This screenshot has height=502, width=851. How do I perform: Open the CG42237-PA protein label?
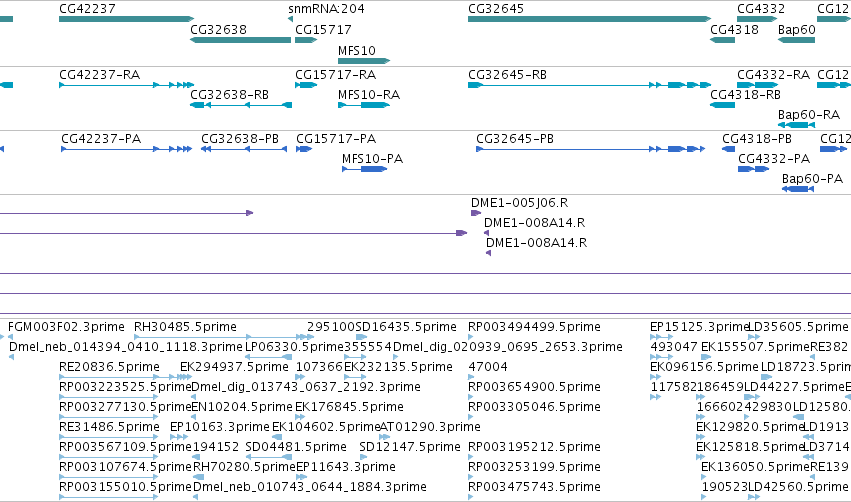pyautogui.click(x=101, y=138)
